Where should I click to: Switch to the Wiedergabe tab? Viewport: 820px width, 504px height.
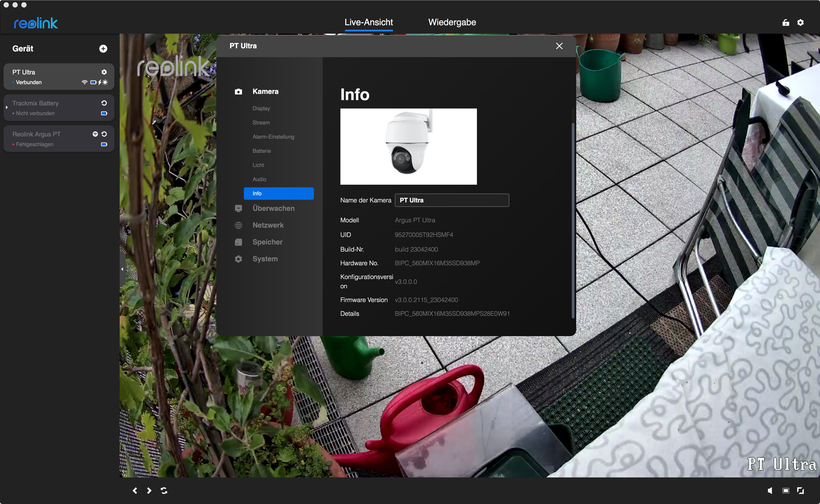(452, 22)
